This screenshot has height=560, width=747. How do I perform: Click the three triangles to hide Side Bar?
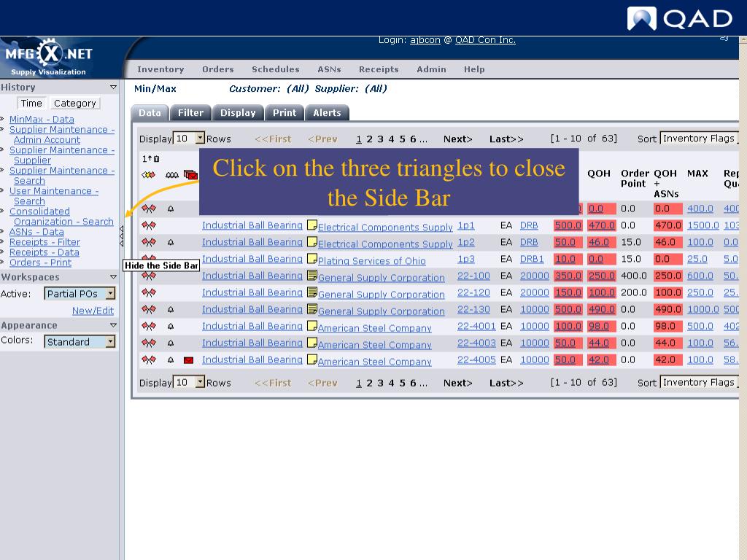(x=122, y=236)
